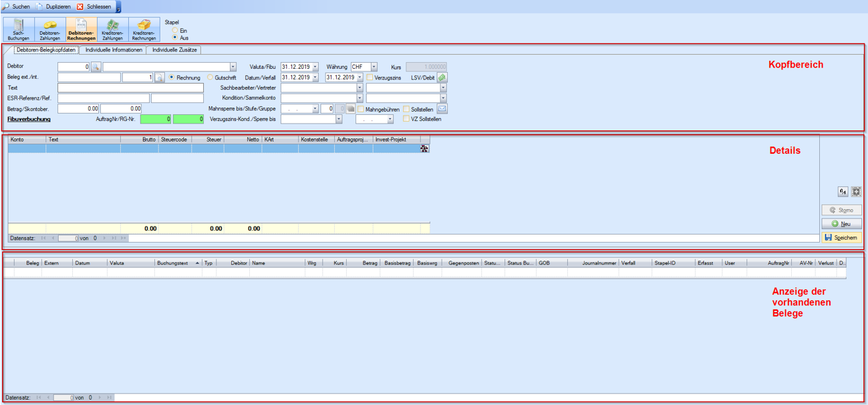This screenshot has height=405, width=868.
Task: Switch to Debitoren-Zahlungen
Action: click(x=50, y=30)
